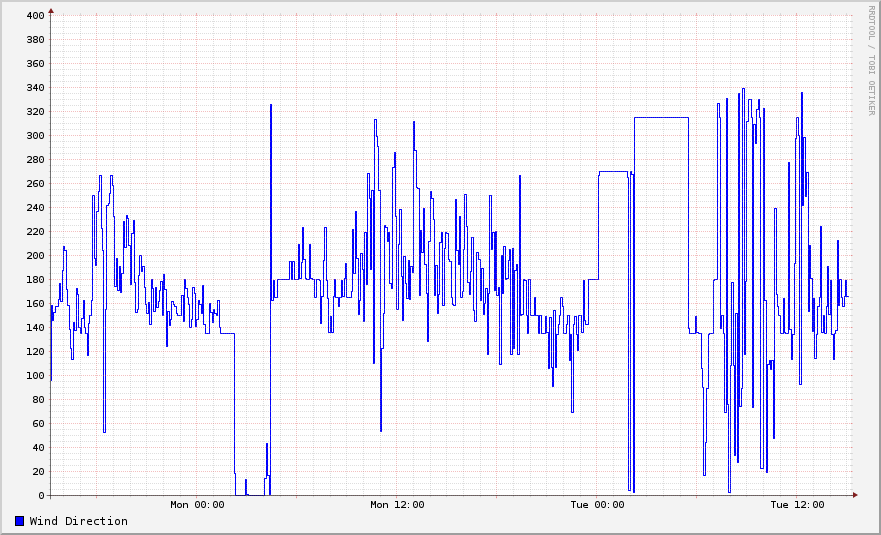Click the 260 value on the Y axis

[35, 184]
